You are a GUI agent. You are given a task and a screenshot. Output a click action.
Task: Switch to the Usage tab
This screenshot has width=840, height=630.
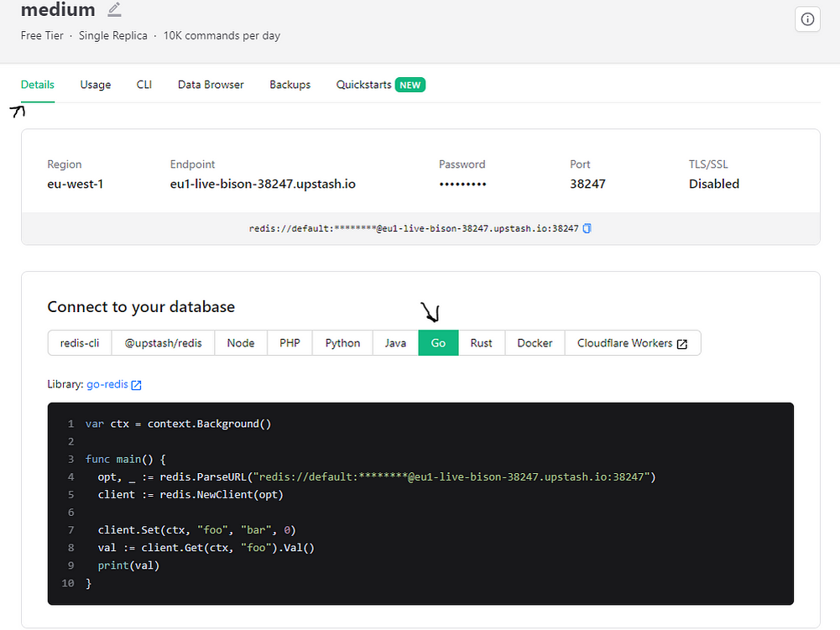[x=96, y=85]
